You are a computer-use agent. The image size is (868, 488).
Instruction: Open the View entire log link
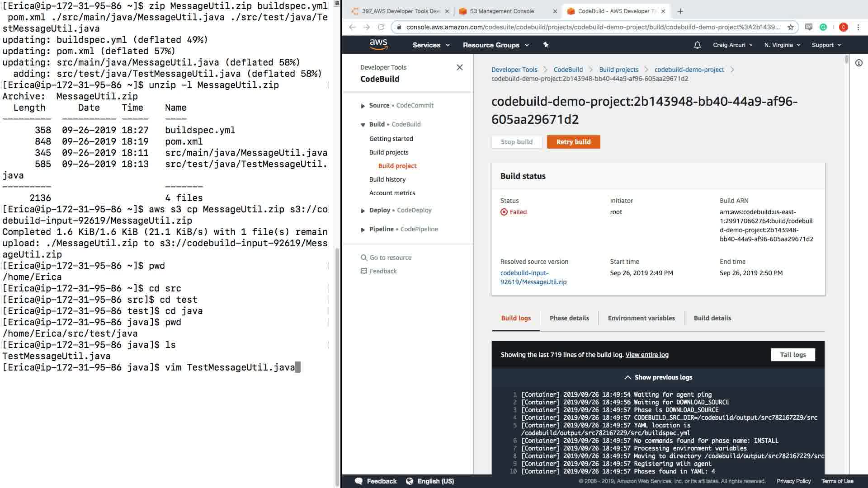click(646, 355)
